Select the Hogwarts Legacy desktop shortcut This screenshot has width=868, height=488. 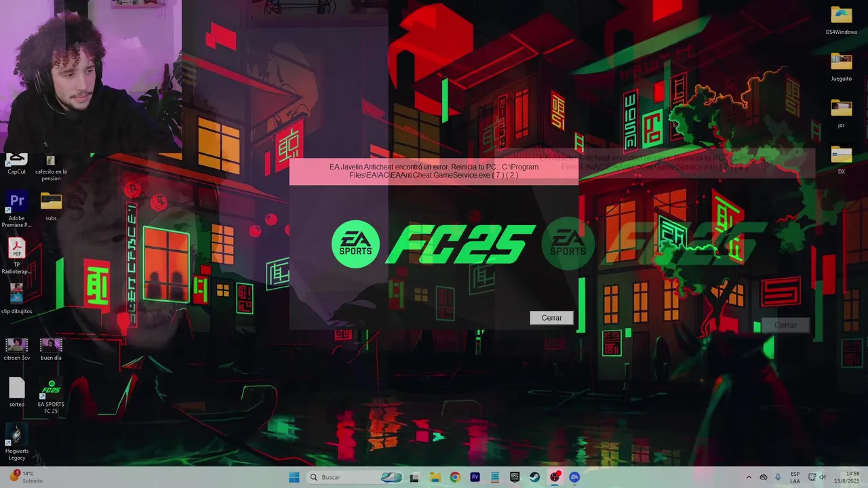click(17, 442)
